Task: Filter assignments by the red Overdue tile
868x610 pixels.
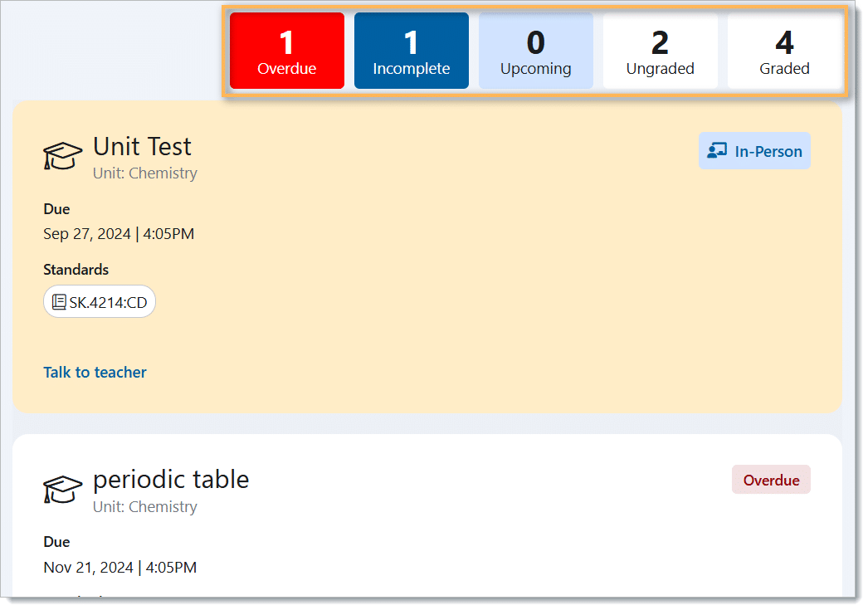Action: pos(287,51)
